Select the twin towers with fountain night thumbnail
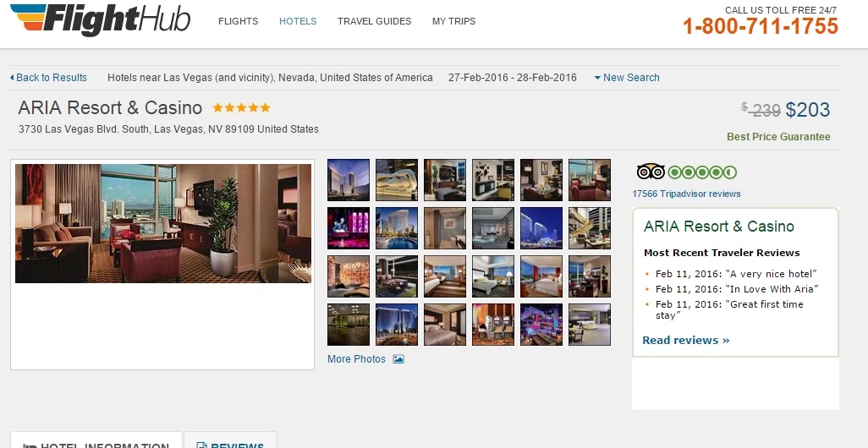 click(397, 324)
